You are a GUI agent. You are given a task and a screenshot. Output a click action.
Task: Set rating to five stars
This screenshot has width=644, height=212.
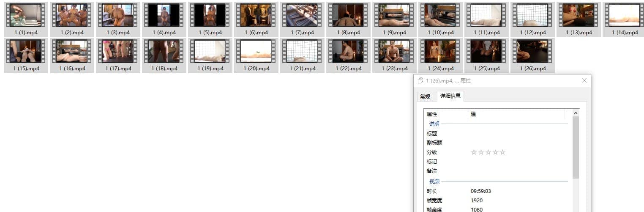(502, 152)
